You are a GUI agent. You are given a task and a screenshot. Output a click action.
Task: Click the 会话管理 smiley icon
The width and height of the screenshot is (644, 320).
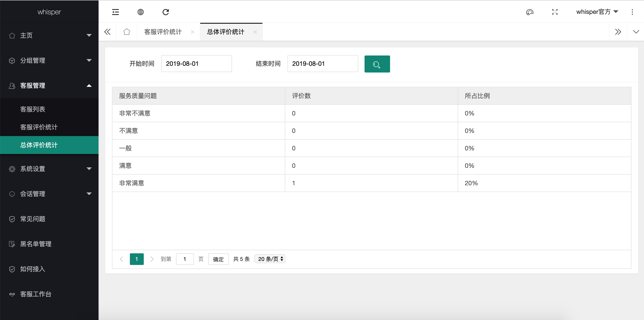[x=12, y=194]
